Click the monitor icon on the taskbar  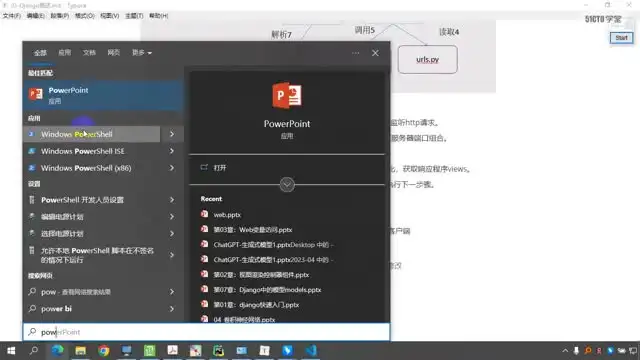(127, 351)
